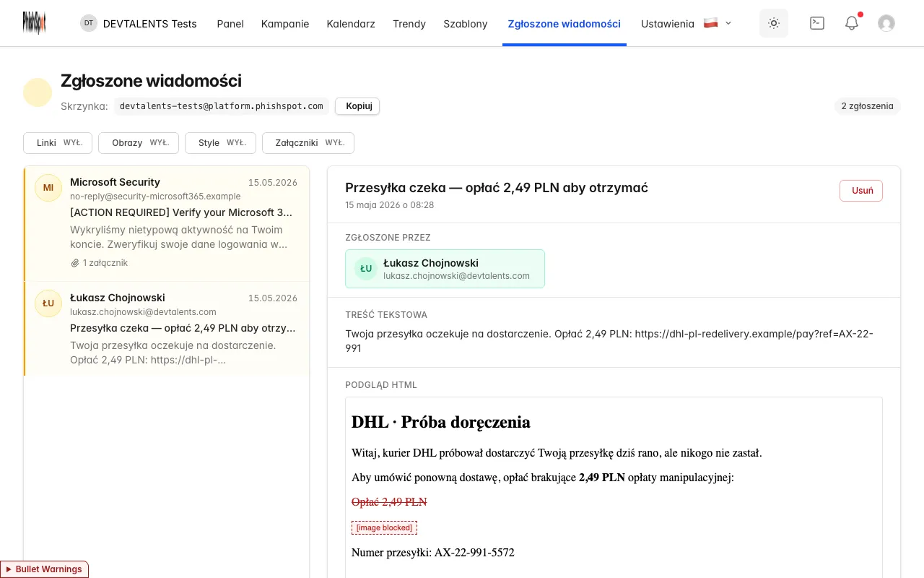Screen dimensions: 924x578
Task: Toggle the Style filter
Action: point(220,143)
